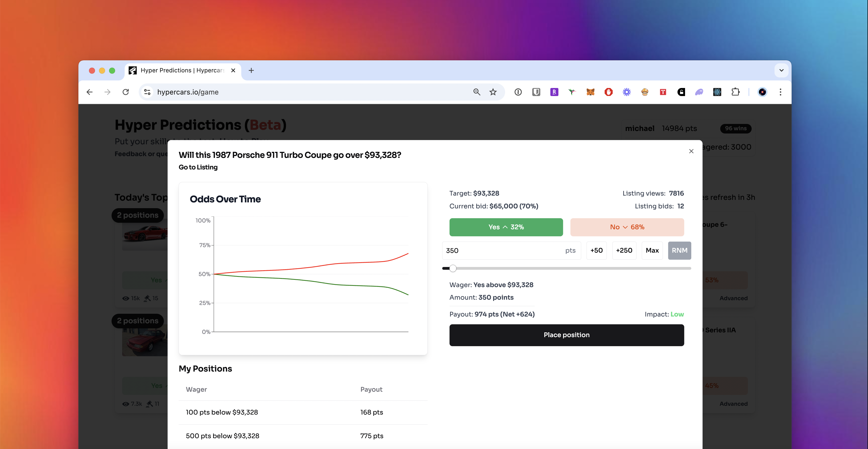The width and height of the screenshot is (868, 449).
Task: Click the RNM button
Action: [679, 250]
